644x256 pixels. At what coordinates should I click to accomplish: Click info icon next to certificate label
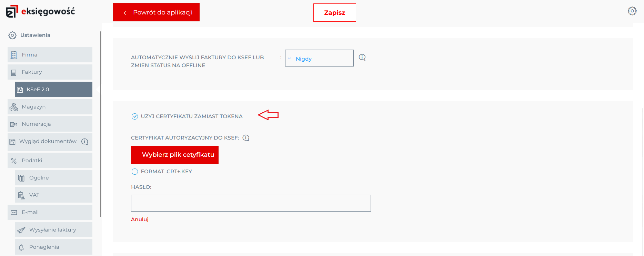tap(246, 138)
